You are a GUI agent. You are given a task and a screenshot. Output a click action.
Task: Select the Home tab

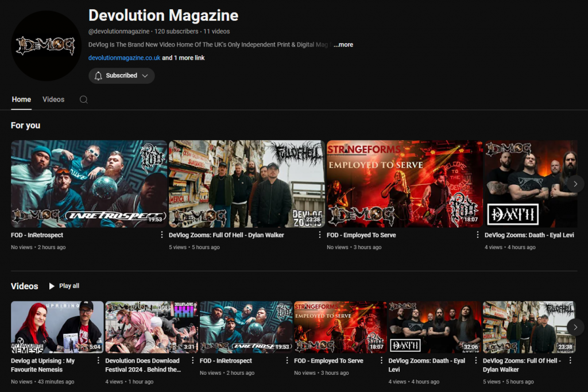point(21,99)
